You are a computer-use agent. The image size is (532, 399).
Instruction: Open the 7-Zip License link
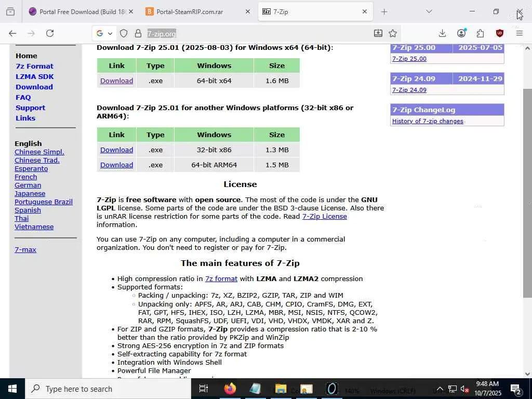[x=324, y=217]
